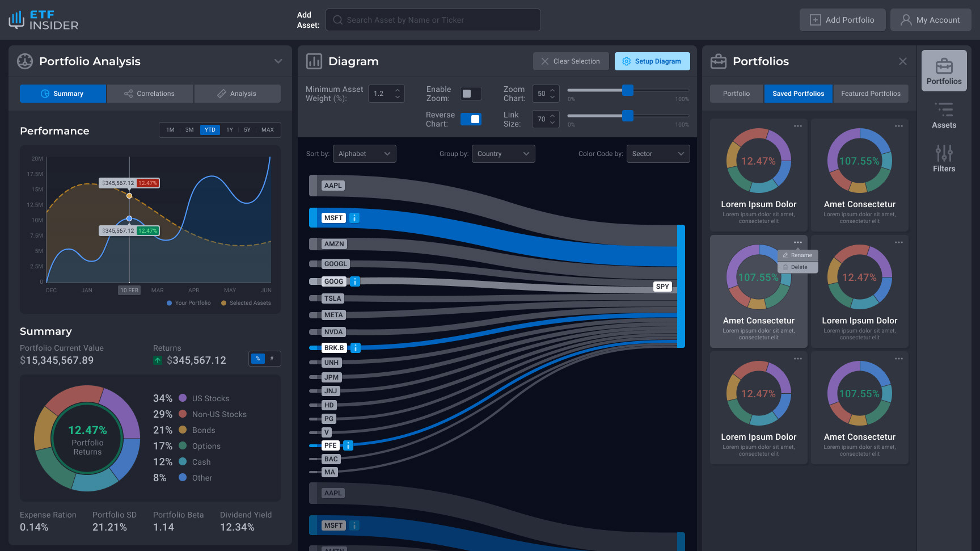Open menu dots on top-left Lorem Ipsum Dolor card
980x551 pixels.
[798, 126]
